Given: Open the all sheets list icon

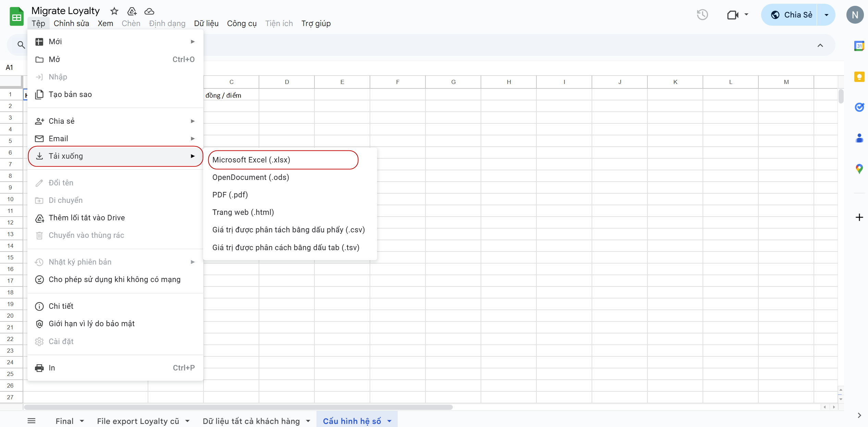Looking at the screenshot, I should click(32, 421).
